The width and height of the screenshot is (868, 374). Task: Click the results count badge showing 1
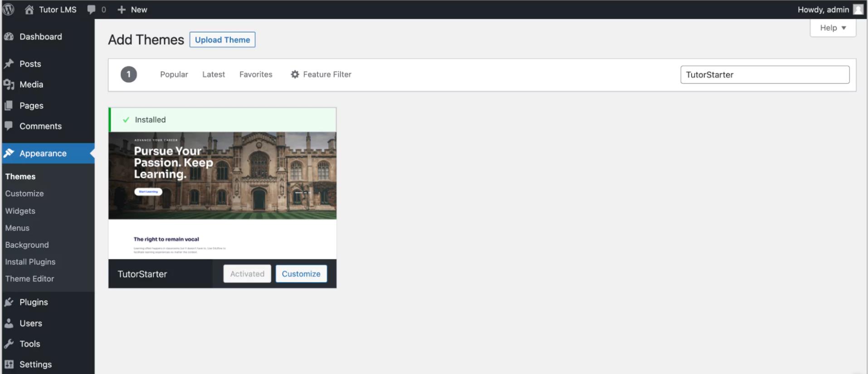[129, 74]
